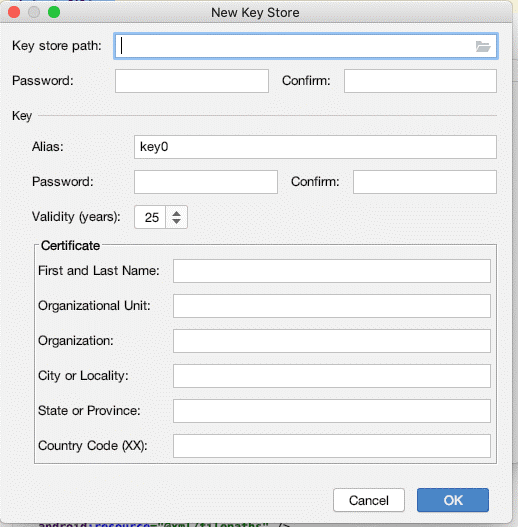Click the Validity (years) label
Screen dimensions: 518x527
[76, 217]
